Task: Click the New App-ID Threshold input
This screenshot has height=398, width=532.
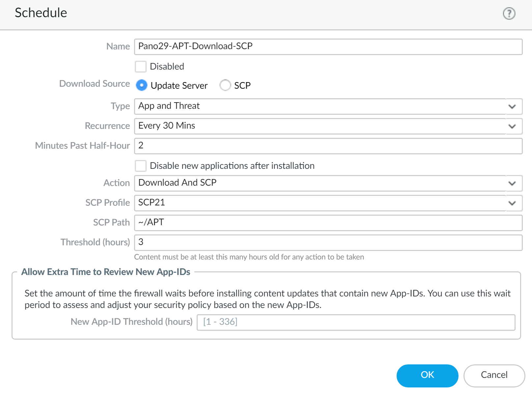Action: click(356, 322)
